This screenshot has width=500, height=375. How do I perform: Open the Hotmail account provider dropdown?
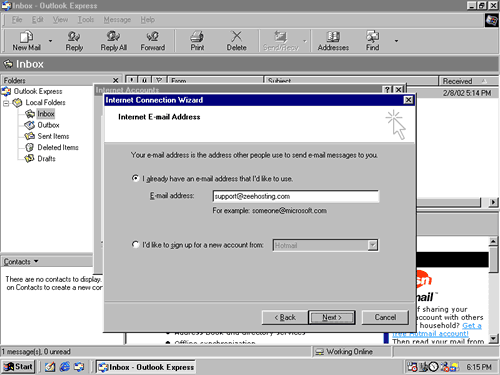point(373,245)
